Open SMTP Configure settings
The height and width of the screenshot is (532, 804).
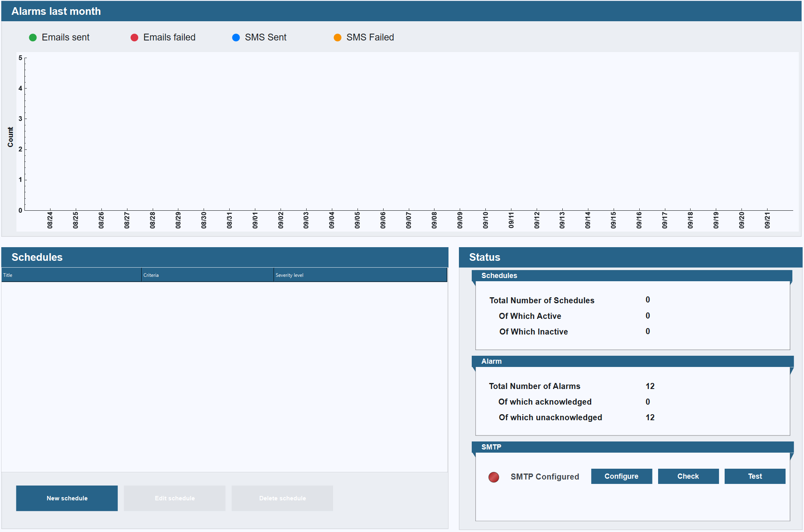coord(621,476)
